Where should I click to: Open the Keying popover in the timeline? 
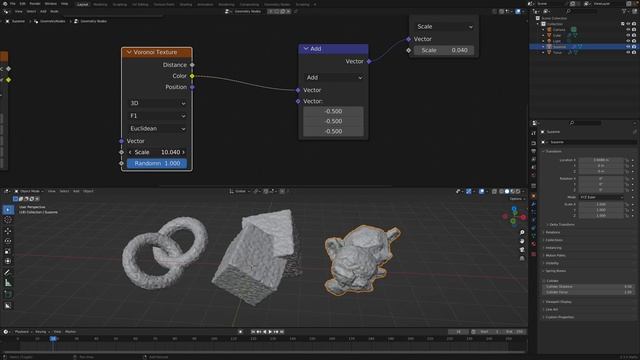pos(42,332)
